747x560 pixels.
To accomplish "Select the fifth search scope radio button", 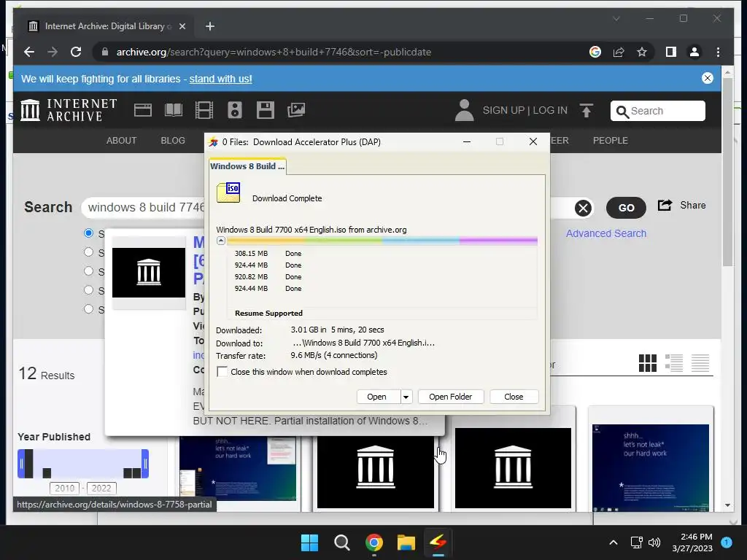I will pos(88,309).
